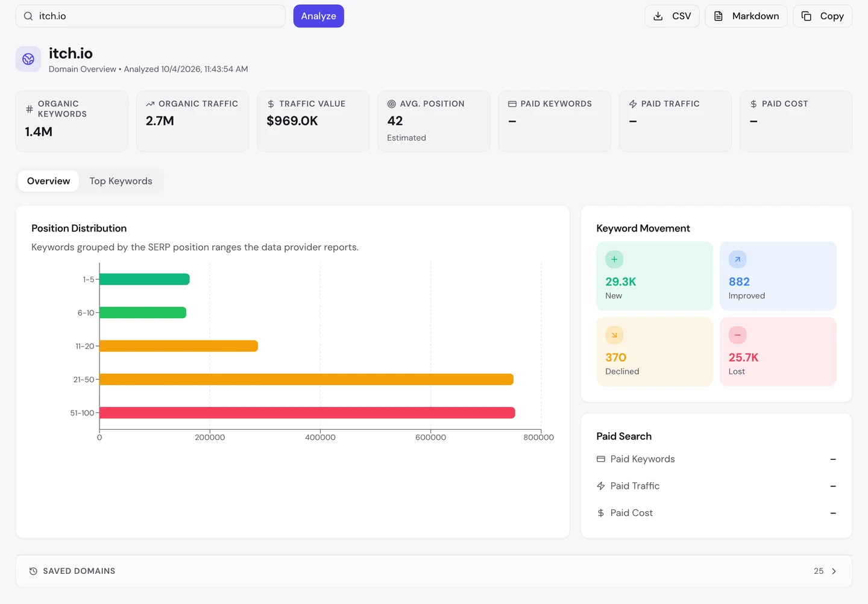
Task: Click the dollar icon on Paid Cost stat
Action: click(x=753, y=104)
